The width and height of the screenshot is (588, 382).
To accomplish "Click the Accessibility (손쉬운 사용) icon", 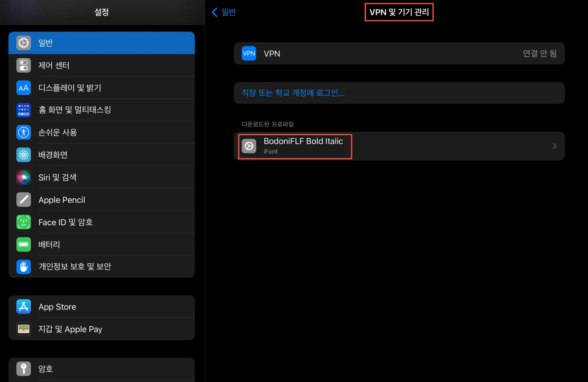I will [24, 132].
